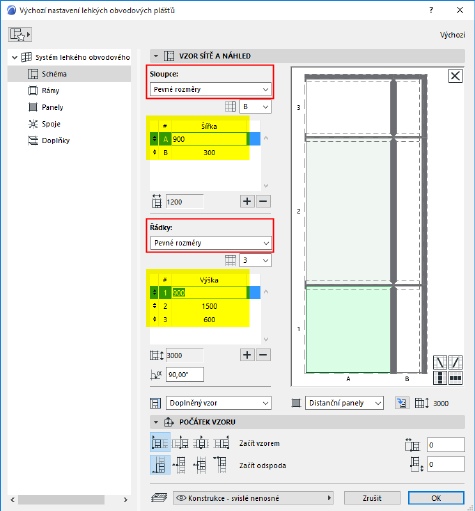This screenshot has width=475, height=511.
Task: Click the Výška column header
Action: [209, 280]
